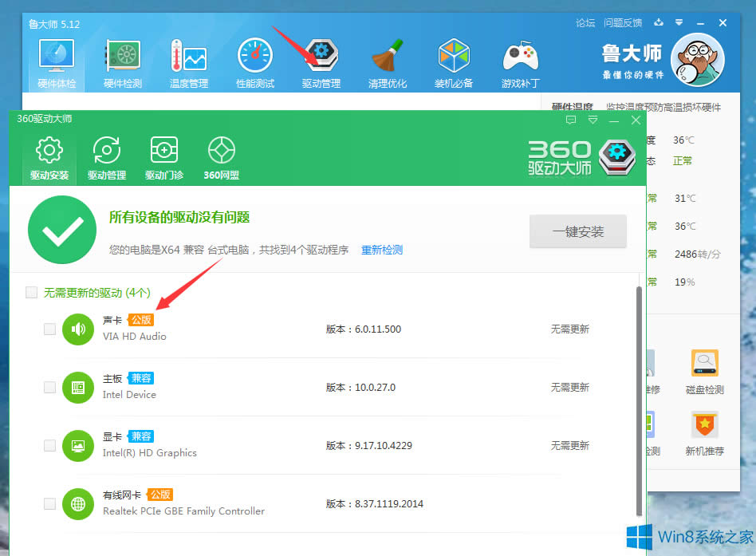Switch to the 驱动门诊 tab
The width and height of the screenshot is (756, 556).
(x=164, y=159)
